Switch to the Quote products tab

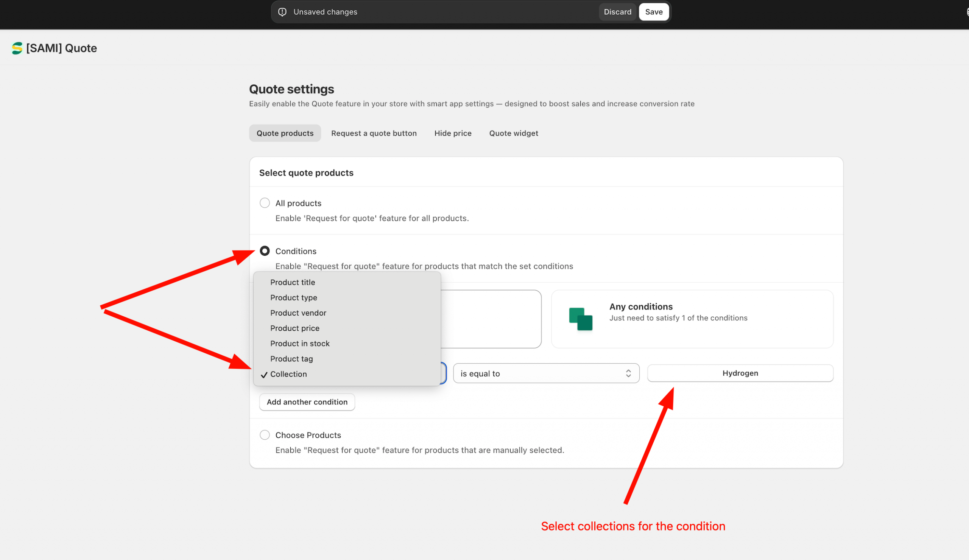pyautogui.click(x=285, y=133)
